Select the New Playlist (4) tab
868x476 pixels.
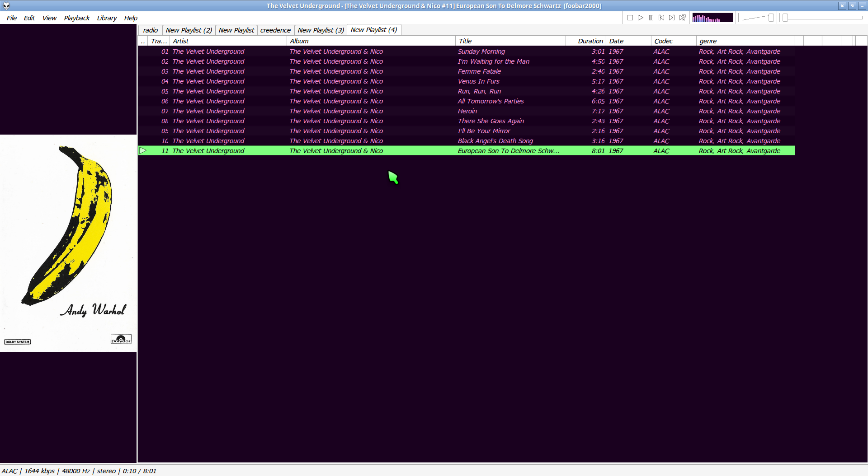click(374, 30)
